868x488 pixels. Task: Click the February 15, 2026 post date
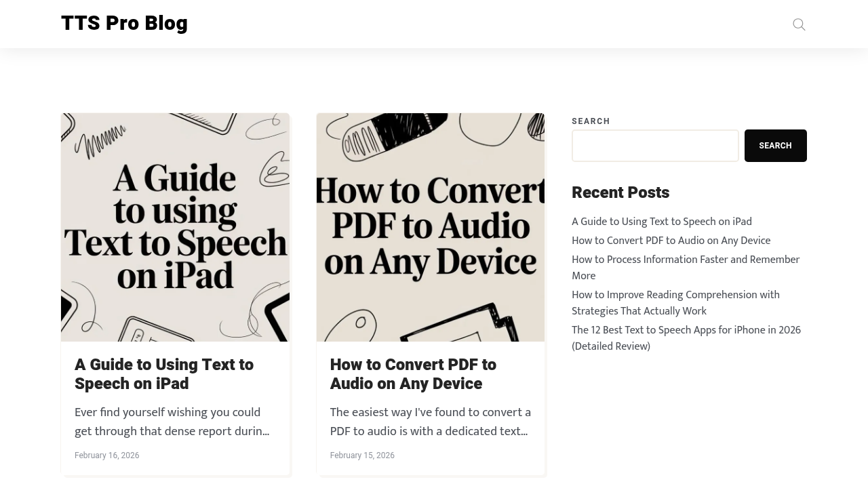362,455
